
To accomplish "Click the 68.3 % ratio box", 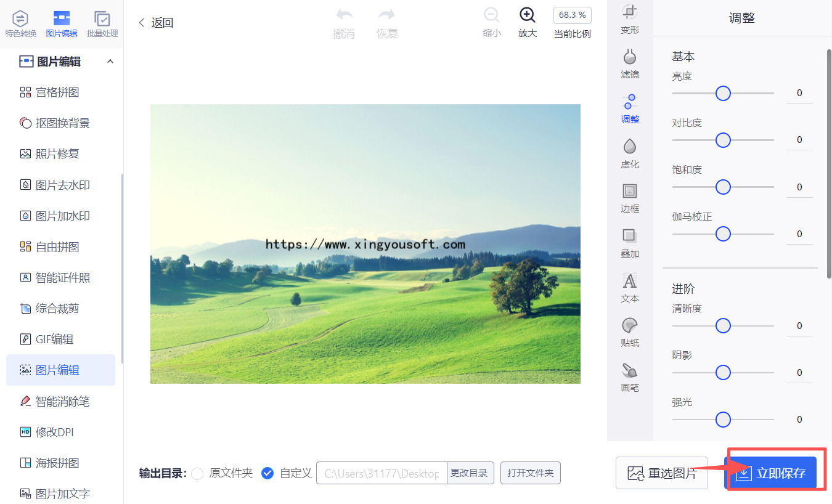I will pos(573,15).
